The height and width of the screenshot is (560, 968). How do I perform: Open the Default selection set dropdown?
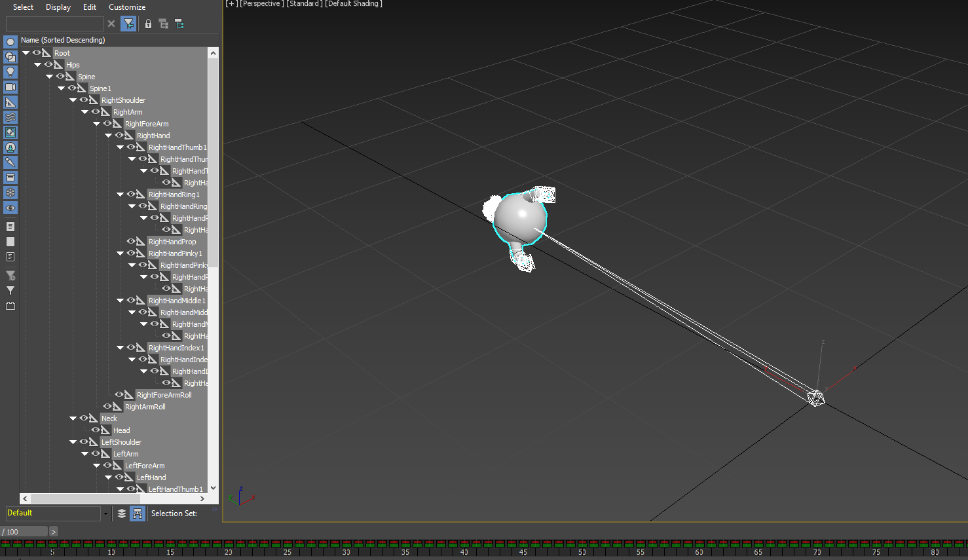tap(105, 513)
